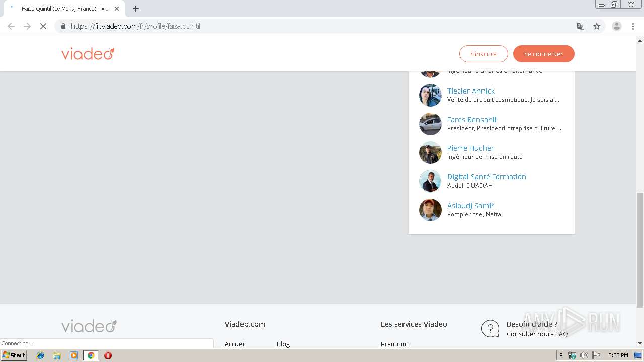Click 'ingénieur de mise en route' text

pyautogui.click(x=485, y=157)
